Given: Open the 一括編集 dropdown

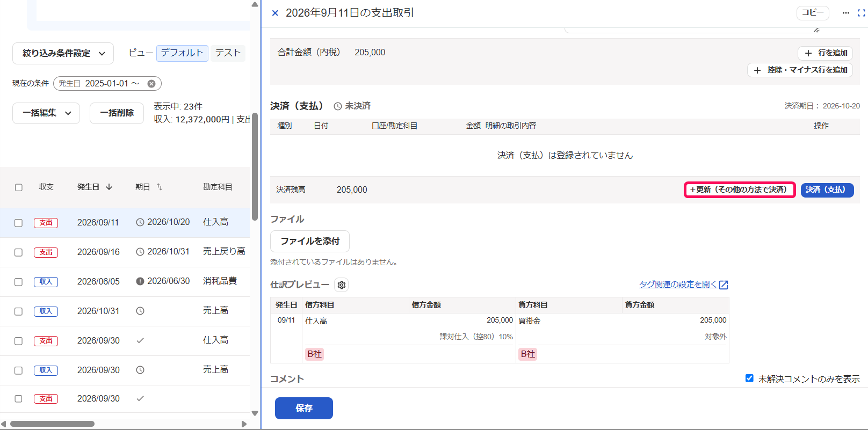Looking at the screenshot, I should [46, 113].
